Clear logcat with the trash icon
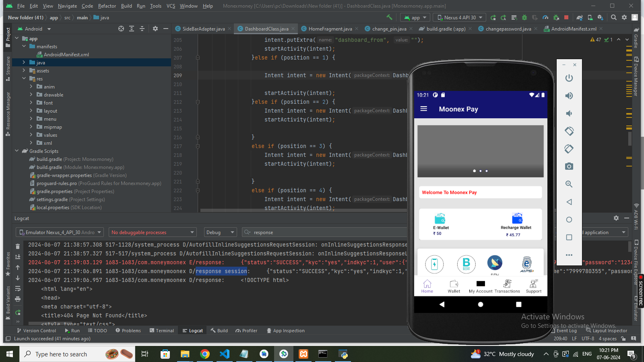644x362 pixels. pyautogui.click(x=18, y=246)
